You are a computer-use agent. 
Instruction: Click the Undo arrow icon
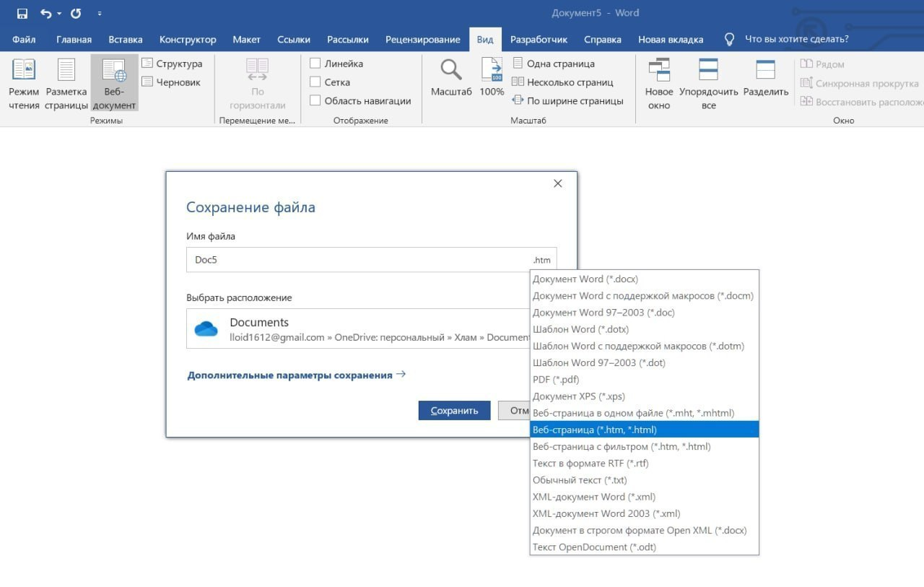[x=46, y=14]
